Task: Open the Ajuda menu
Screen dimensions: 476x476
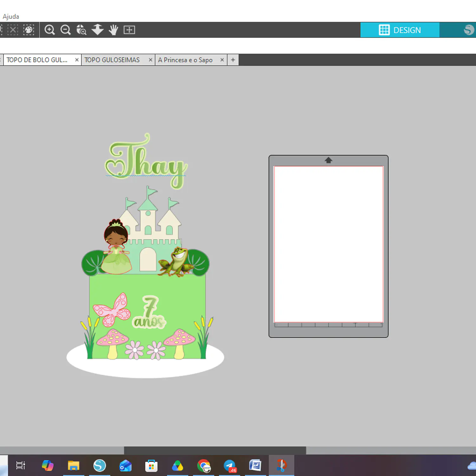Action: (11, 17)
